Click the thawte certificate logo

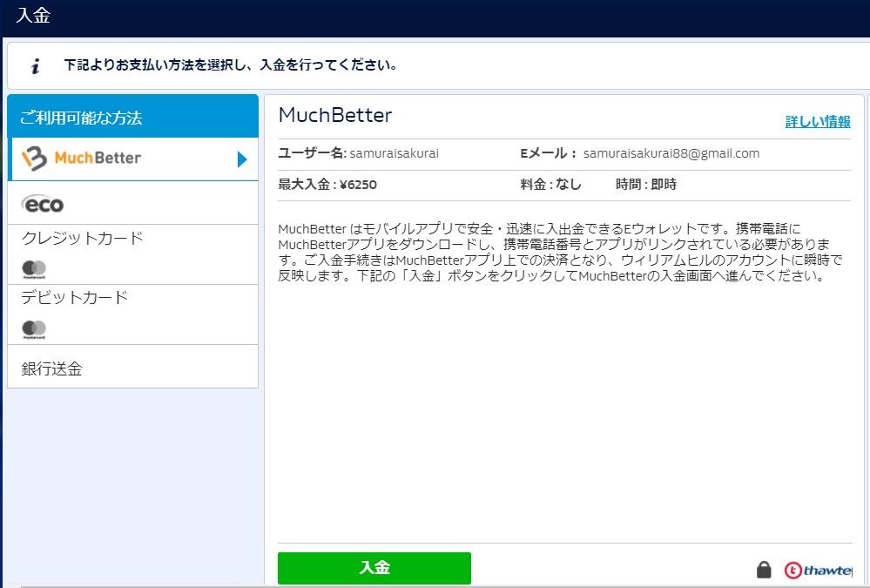(818, 571)
